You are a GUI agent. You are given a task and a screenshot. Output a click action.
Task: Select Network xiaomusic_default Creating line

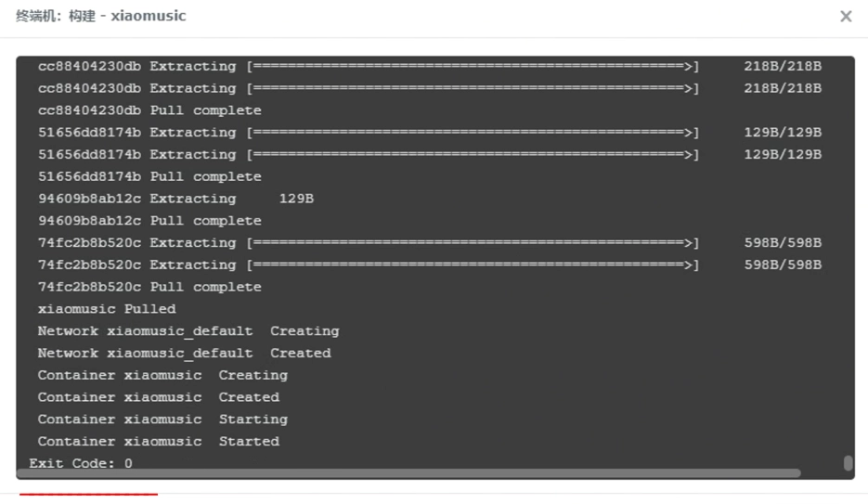[188, 330]
